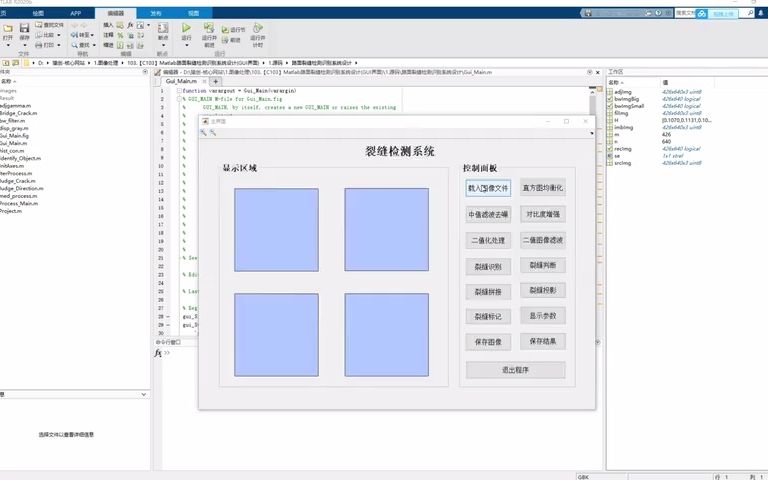Click the file browser 名称 column header
This screenshot has height=480, width=768.
pyautogui.click(x=6, y=81)
